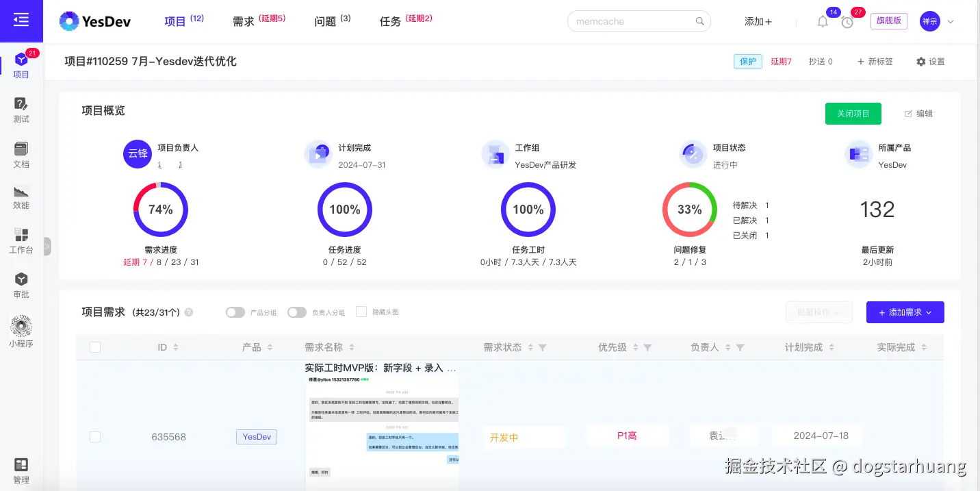Viewport: 980px width, 491px height.
Task: Sort by the 需求名称 column arrows
Action: tap(352, 348)
